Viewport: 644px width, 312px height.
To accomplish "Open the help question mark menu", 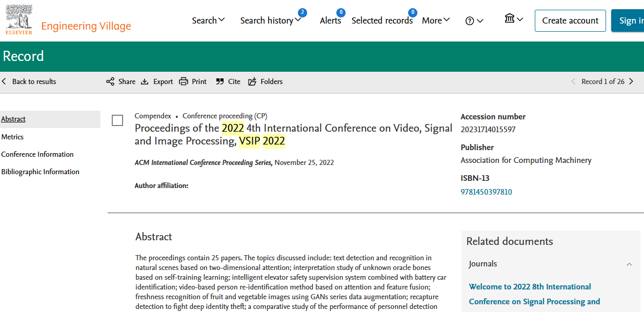I will point(474,21).
